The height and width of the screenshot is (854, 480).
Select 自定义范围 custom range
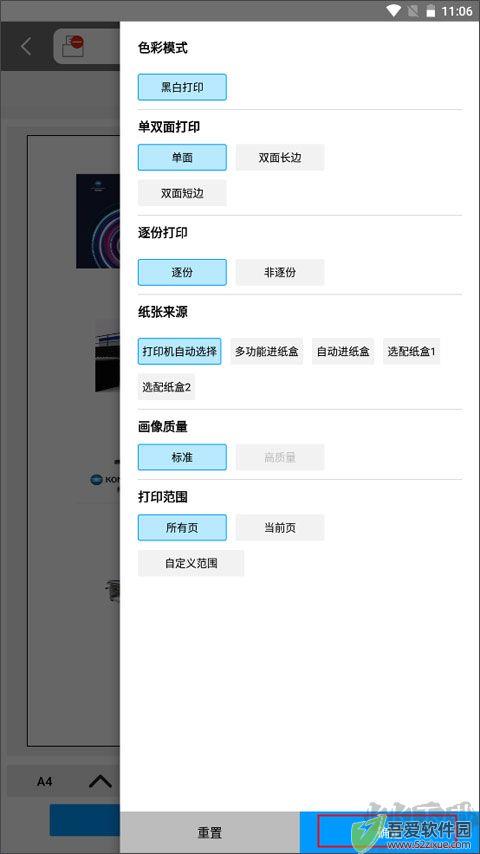191,563
